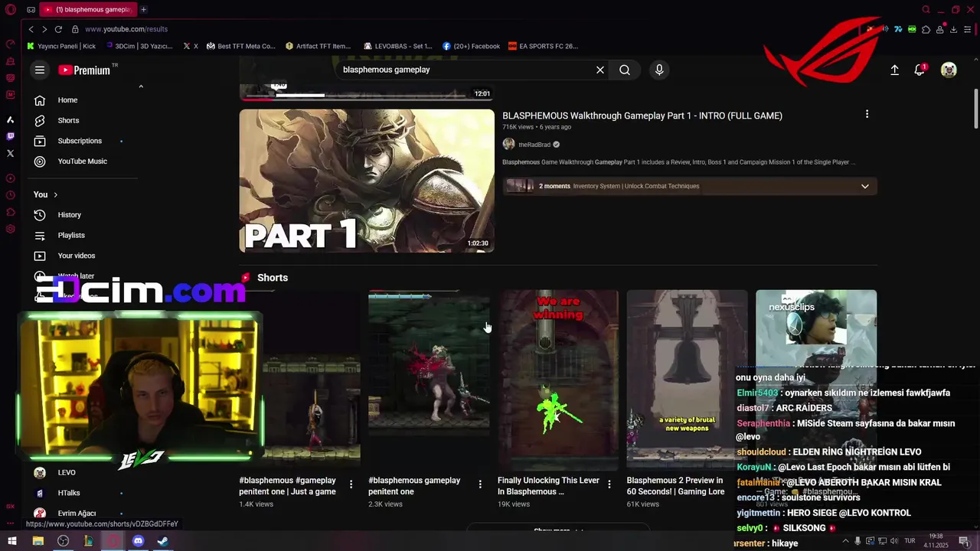Open browser downloads icon

954,29
